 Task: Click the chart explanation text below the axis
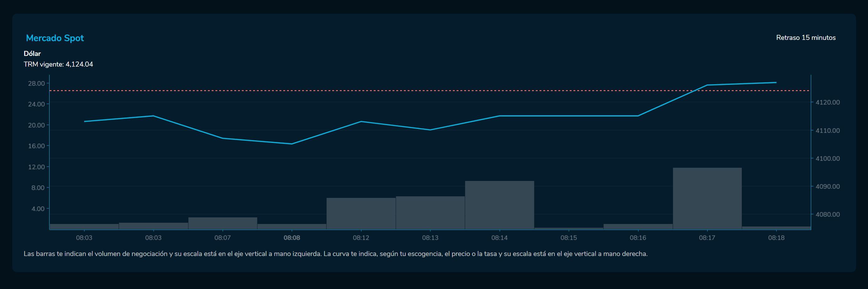[335, 254]
